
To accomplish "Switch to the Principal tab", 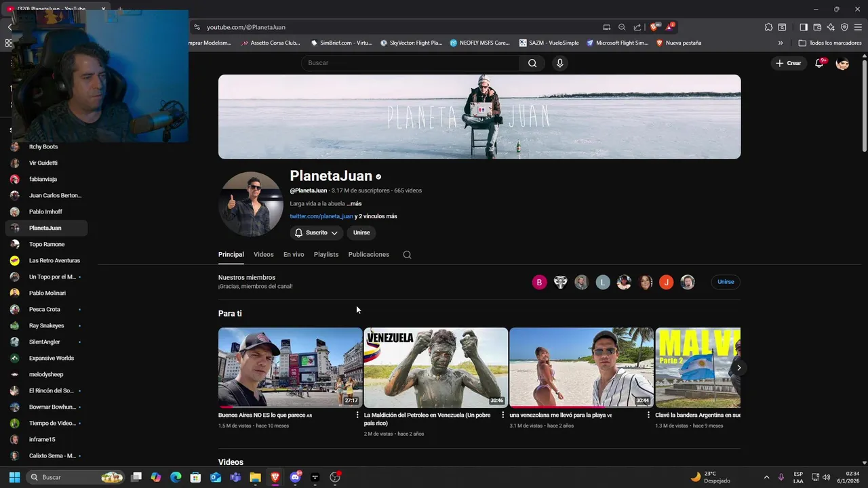I will pos(231,255).
